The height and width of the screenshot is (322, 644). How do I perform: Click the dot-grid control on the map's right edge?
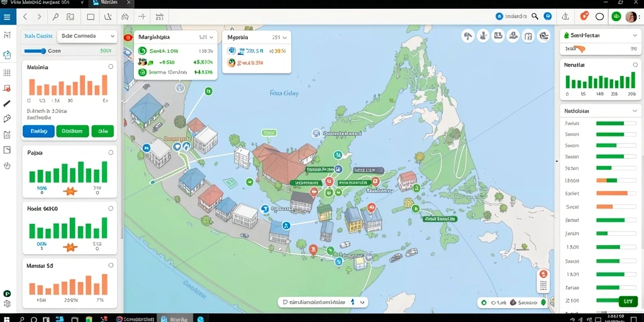[x=543, y=286]
